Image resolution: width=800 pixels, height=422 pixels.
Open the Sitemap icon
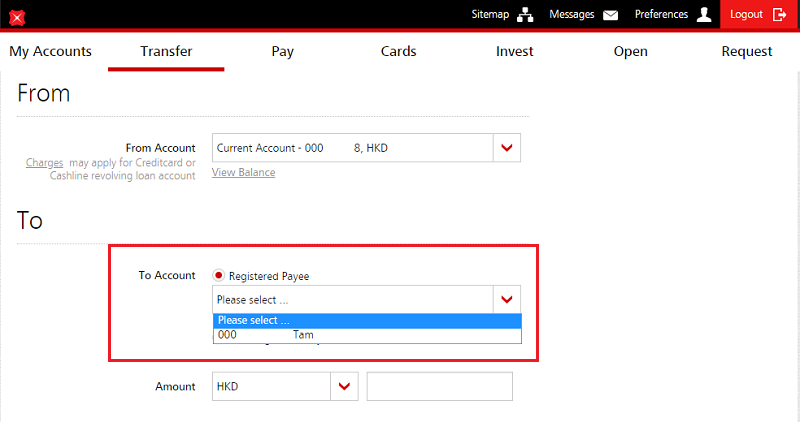524,15
